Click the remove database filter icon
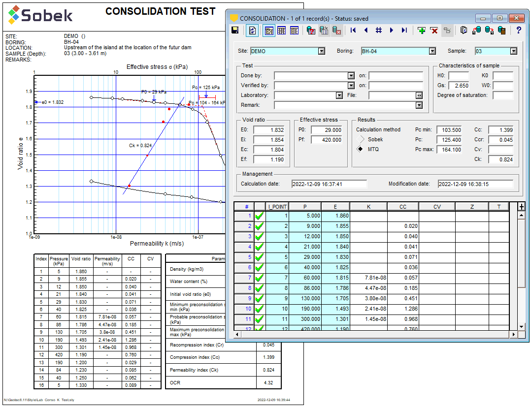This screenshot has width=532, height=409. click(x=336, y=31)
